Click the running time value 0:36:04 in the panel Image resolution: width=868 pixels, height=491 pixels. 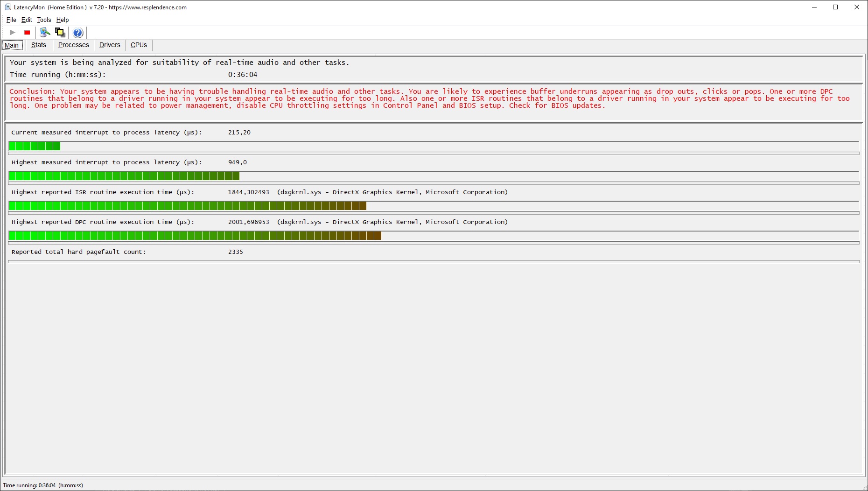[243, 75]
